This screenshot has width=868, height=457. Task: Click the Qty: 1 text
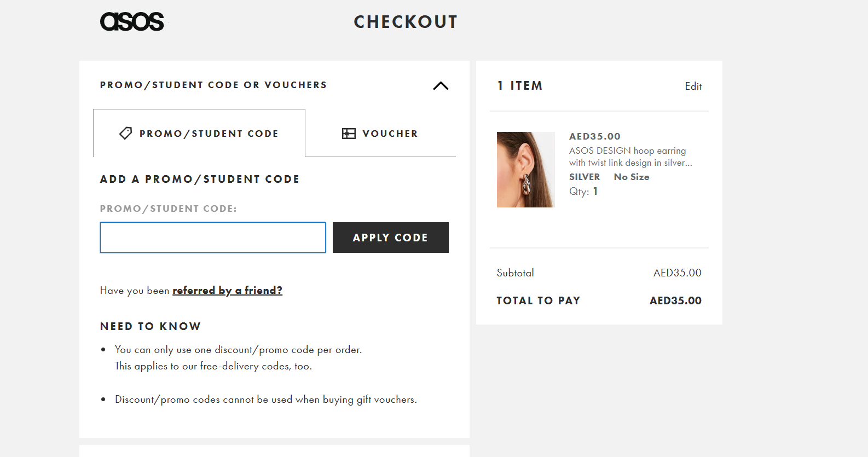(583, 192)
